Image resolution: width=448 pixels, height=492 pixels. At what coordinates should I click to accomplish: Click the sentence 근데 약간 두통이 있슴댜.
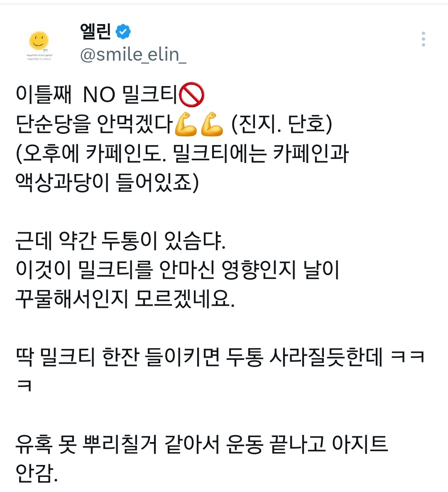pyautogui.click(x=121, y=240)
